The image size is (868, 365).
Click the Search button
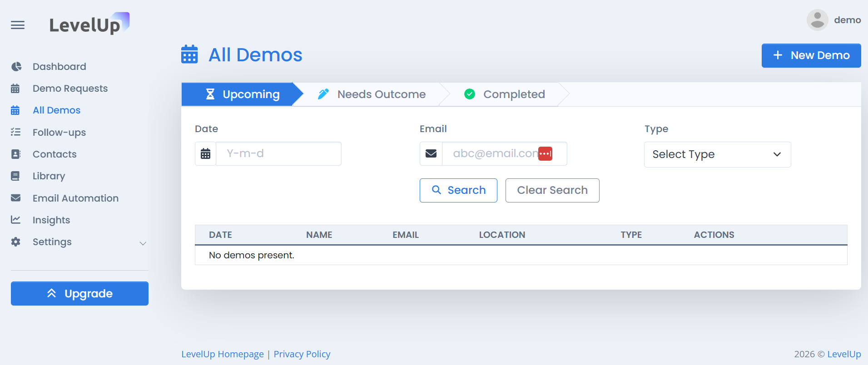[x=458, y=190]
